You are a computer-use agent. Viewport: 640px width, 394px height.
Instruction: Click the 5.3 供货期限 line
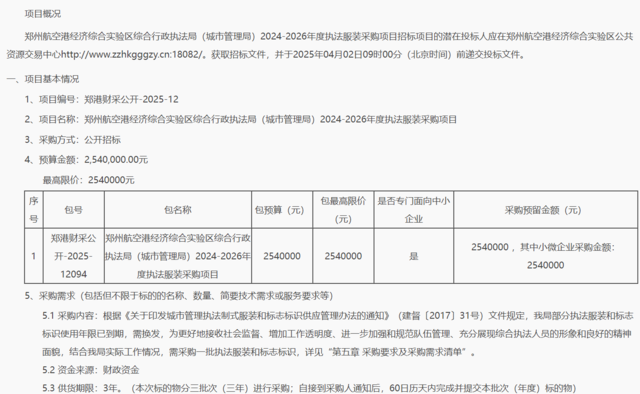(x=309, y=388)
